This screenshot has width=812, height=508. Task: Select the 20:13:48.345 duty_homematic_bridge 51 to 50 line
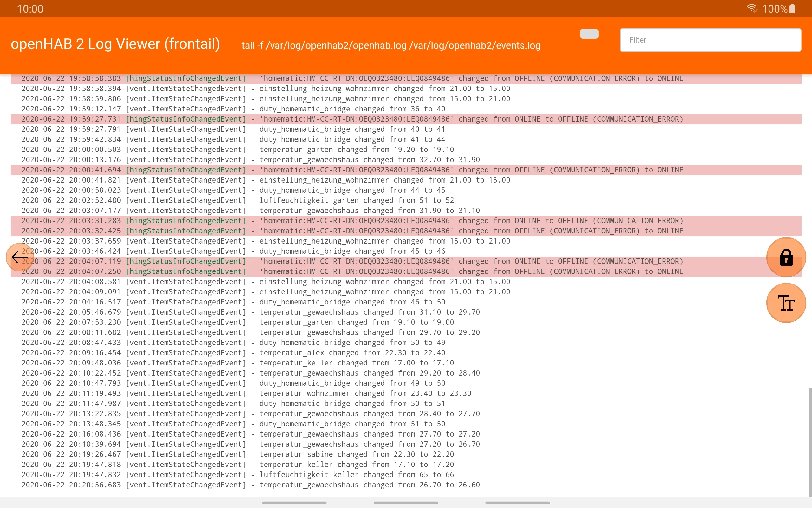[x=406, y=424]
